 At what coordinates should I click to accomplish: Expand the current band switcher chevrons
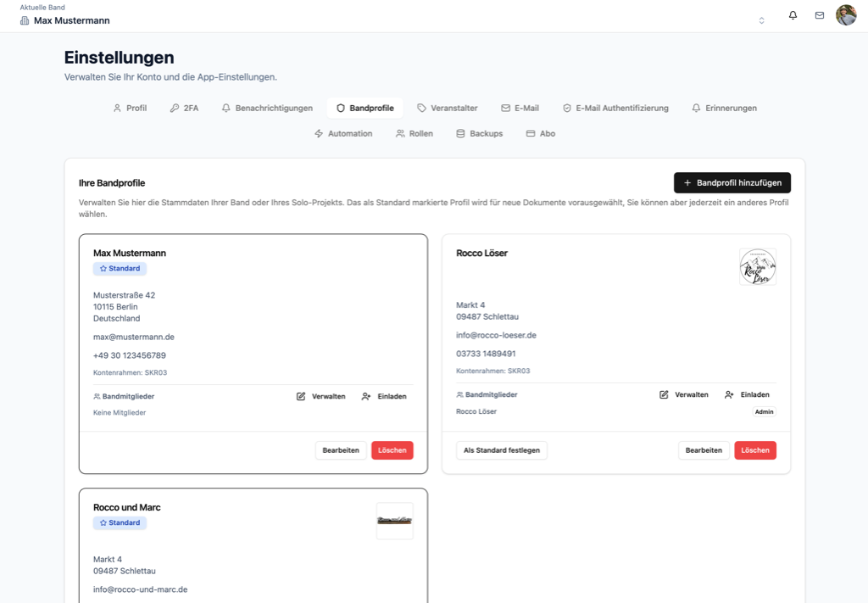[762, 20]
